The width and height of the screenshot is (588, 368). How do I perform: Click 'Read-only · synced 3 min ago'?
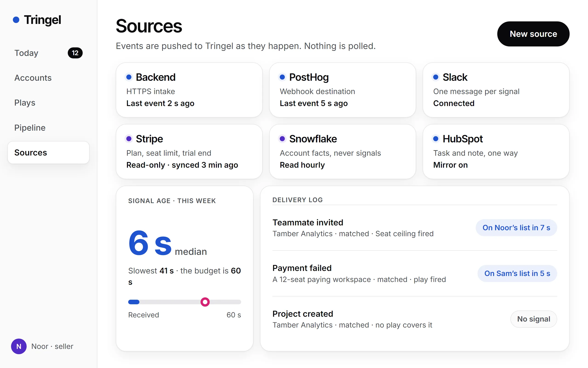182,165
